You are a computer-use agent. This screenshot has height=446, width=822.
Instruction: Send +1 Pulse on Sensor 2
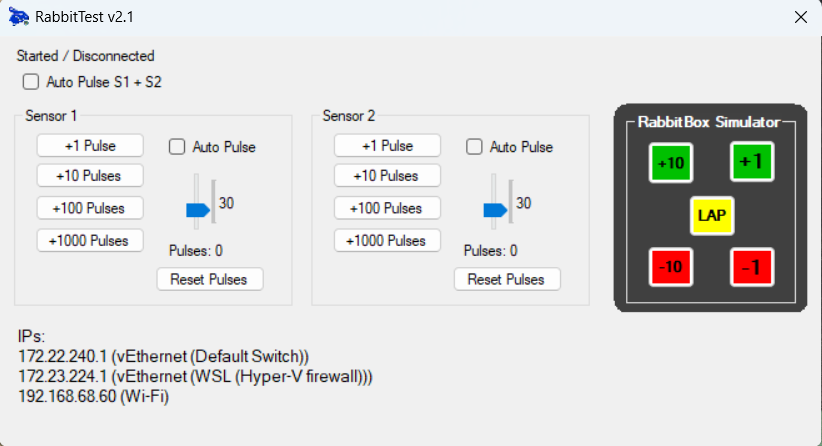(387, 146)
